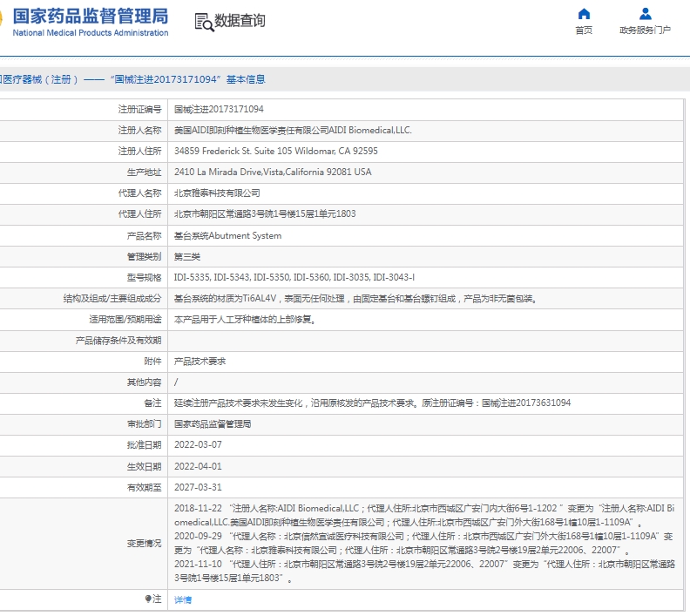Open the 首页 home icon
This screenshot has width=690, height=616.
click(584, 14)
